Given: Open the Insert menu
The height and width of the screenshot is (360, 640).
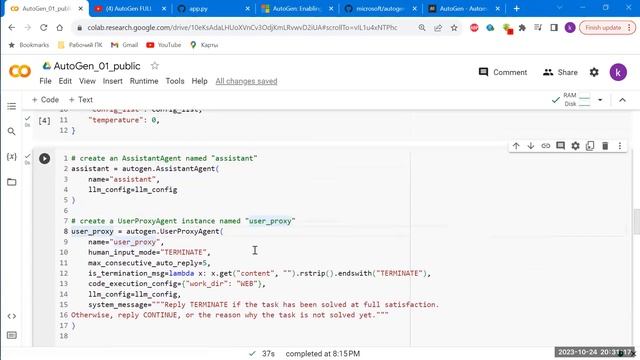Looking at the screenshot, I should tap(112, 81).
